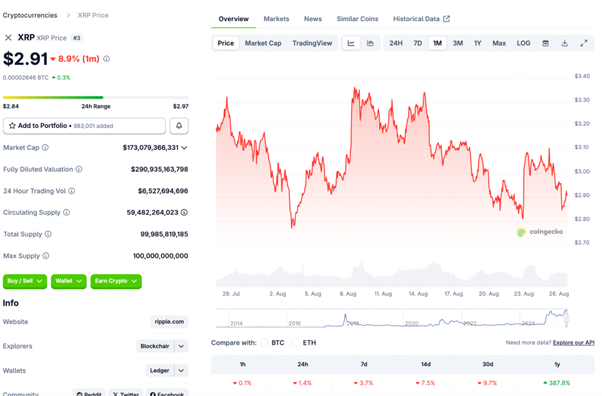Switch to candlestick chart icon
This screenshot has width=602, height=396.
point(370,43)
